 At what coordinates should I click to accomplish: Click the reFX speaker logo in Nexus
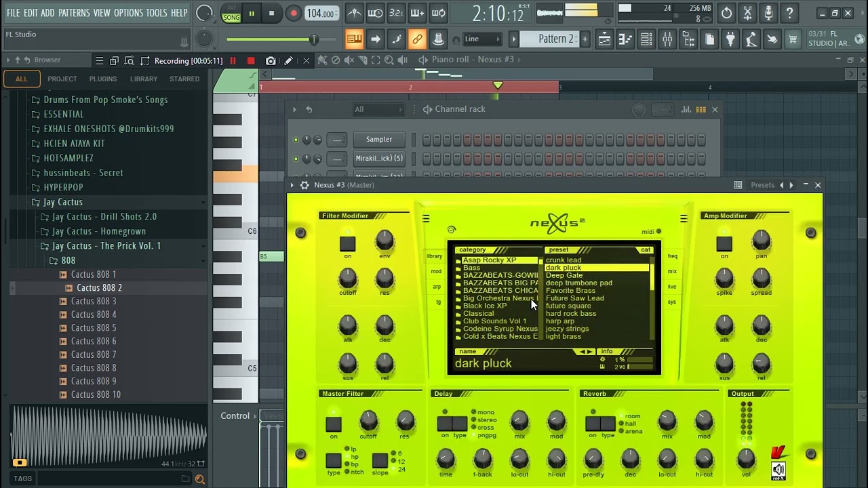(x=778, y=470)
